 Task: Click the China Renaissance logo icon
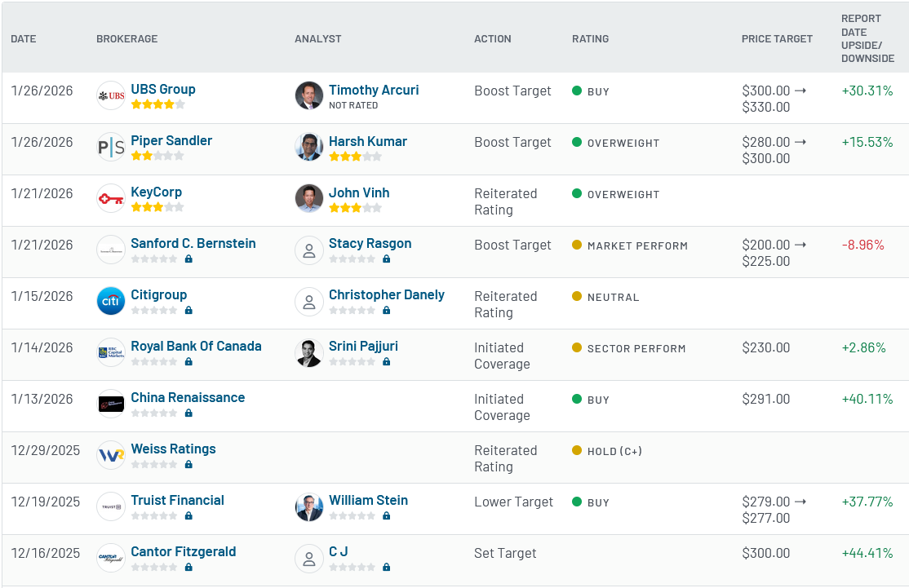pyautogui.click(x=111, y=404)
